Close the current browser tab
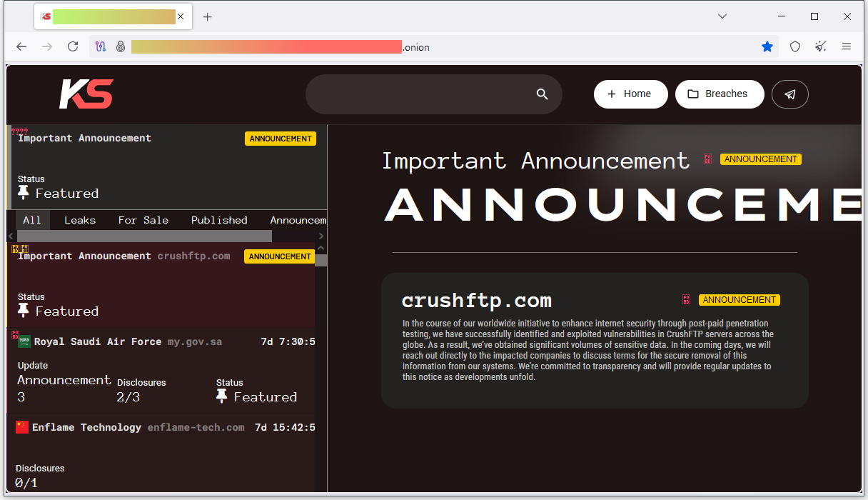The height and width of the screenshot is (500, 868). (x=181, y=16)
